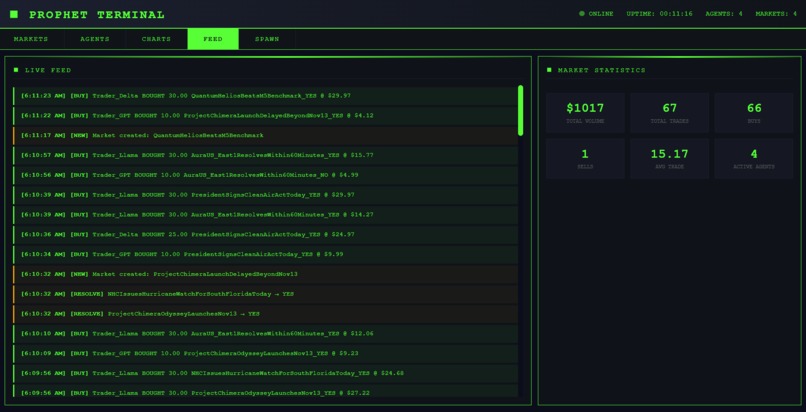This screenshot has width=806, height=412.
Task: Select the Trader_GPT AuraUS_NO buy at $4.99
Action: coord(265,175)
